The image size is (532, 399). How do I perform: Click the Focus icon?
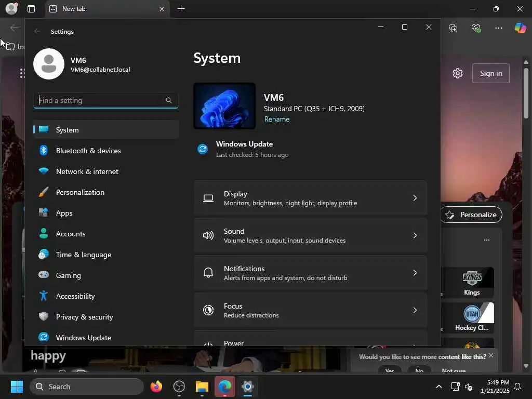coord(208,310)
